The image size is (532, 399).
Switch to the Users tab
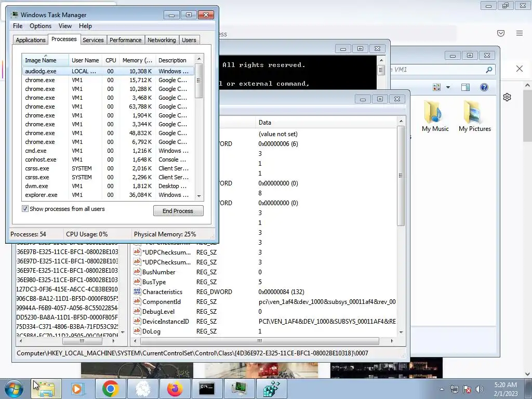point(189,40)
